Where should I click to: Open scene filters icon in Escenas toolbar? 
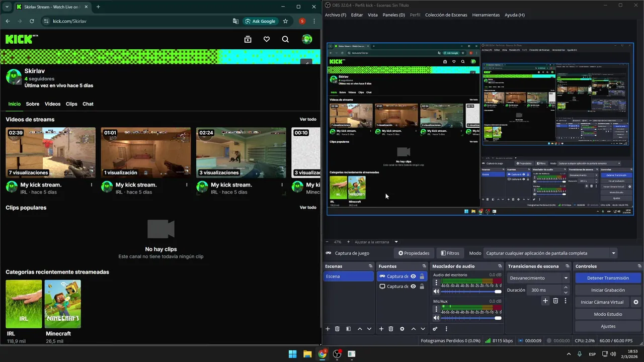(x=348, y=329)
